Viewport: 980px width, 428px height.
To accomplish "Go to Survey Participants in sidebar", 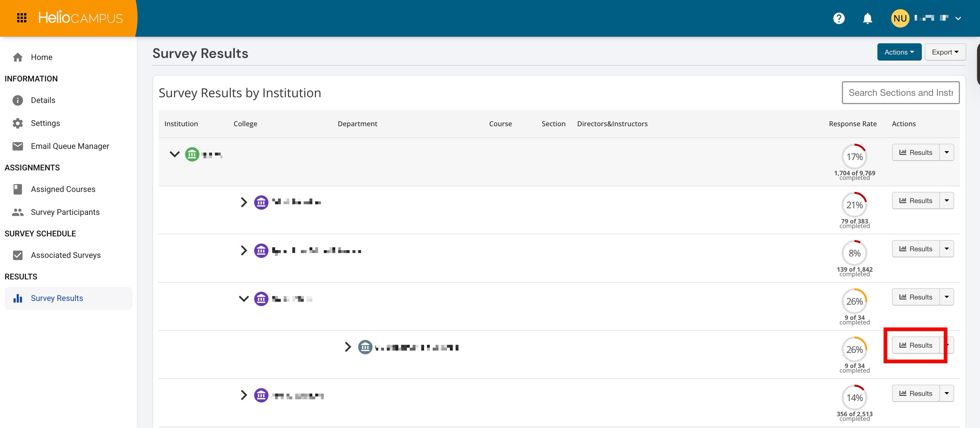I will 65,212.
